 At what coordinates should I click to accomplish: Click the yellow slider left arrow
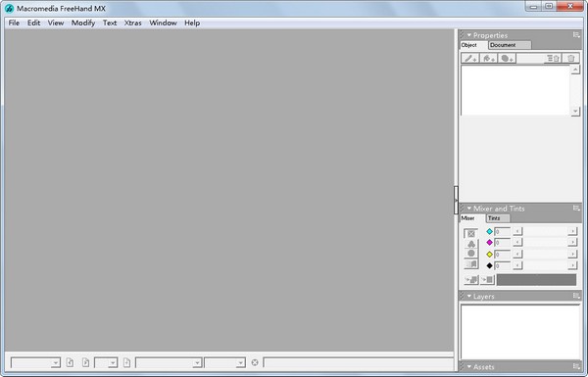[517, 254]
